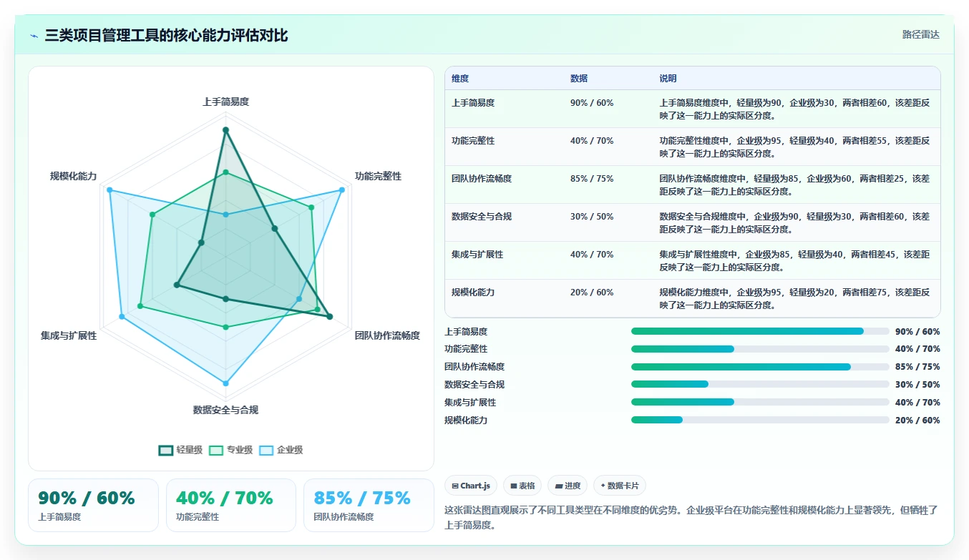Toggle the 企业级 legend series
The width and height of the screenshot is (969, 560).
click(281, 450)
